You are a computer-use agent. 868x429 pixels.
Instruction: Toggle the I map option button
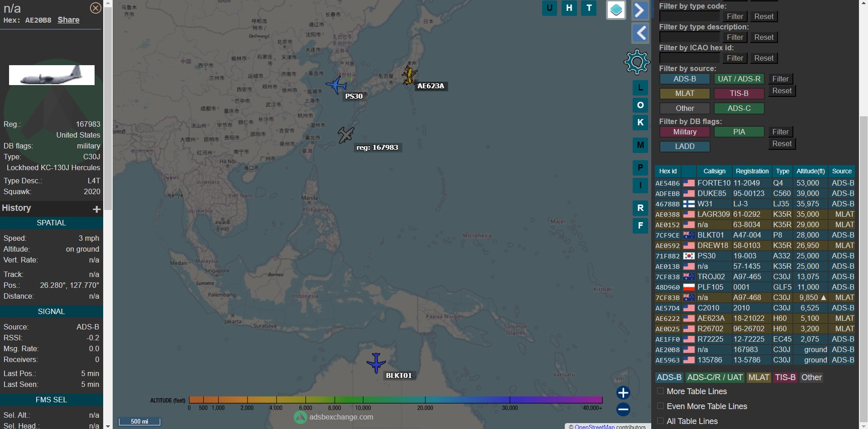640,185
